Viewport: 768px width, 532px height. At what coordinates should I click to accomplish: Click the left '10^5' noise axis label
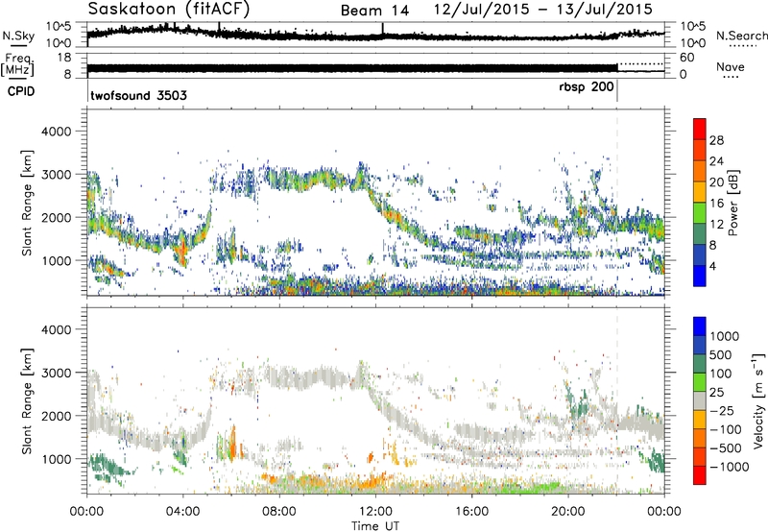59,26
